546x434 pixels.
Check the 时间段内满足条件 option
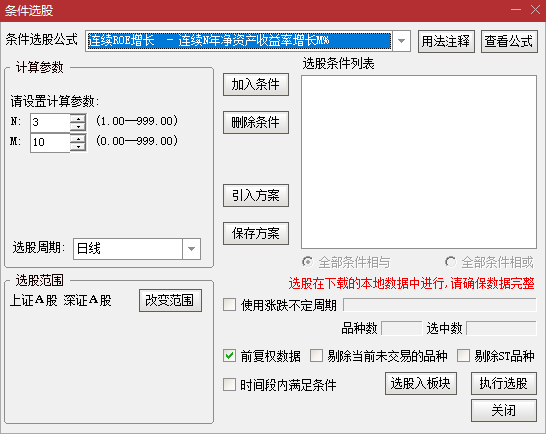(x=229, y=385)
